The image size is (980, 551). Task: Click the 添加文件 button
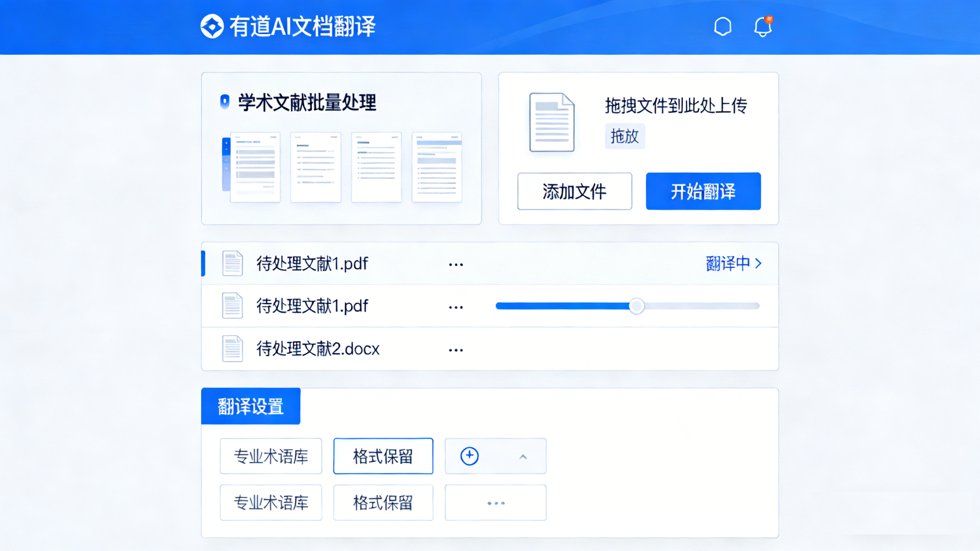(574, 191)
